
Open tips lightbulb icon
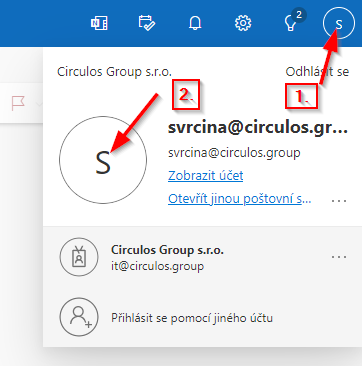291,24
